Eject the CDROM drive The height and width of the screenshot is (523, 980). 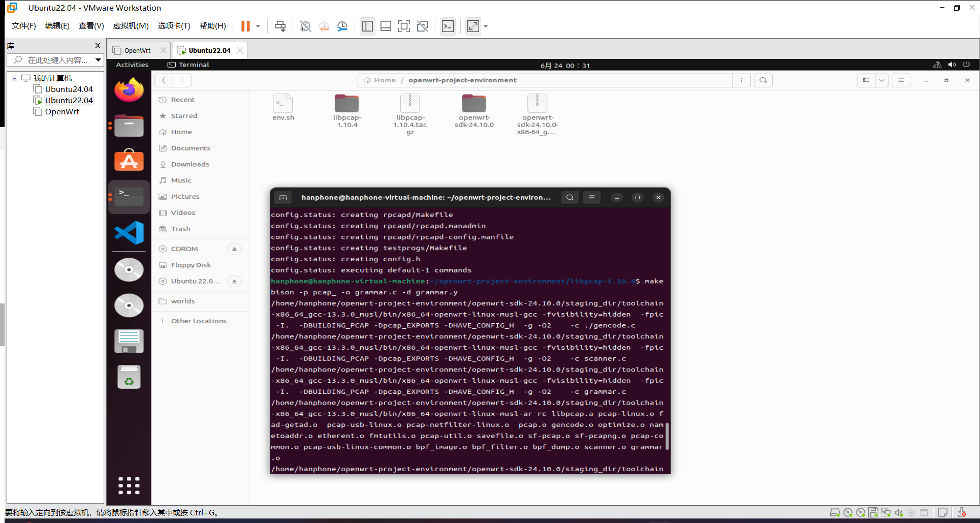pyautogui.click(x=234, y=249)
